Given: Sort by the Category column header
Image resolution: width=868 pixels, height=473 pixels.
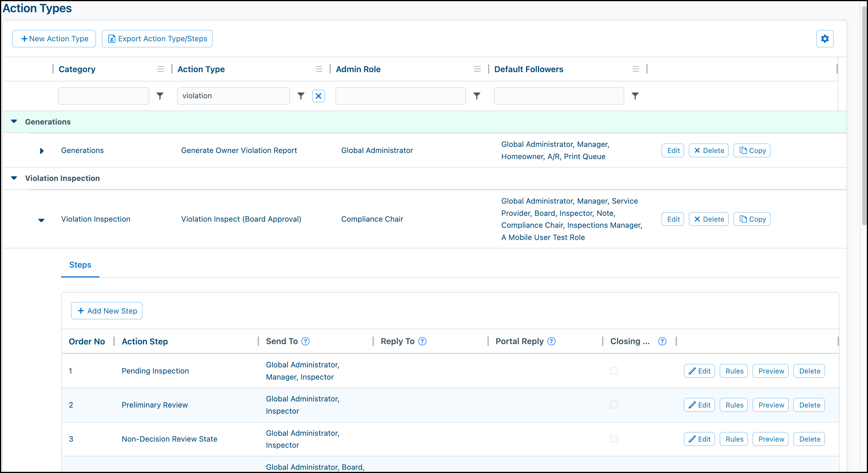Looking at the screenshot, I should [x=77, y=69].
